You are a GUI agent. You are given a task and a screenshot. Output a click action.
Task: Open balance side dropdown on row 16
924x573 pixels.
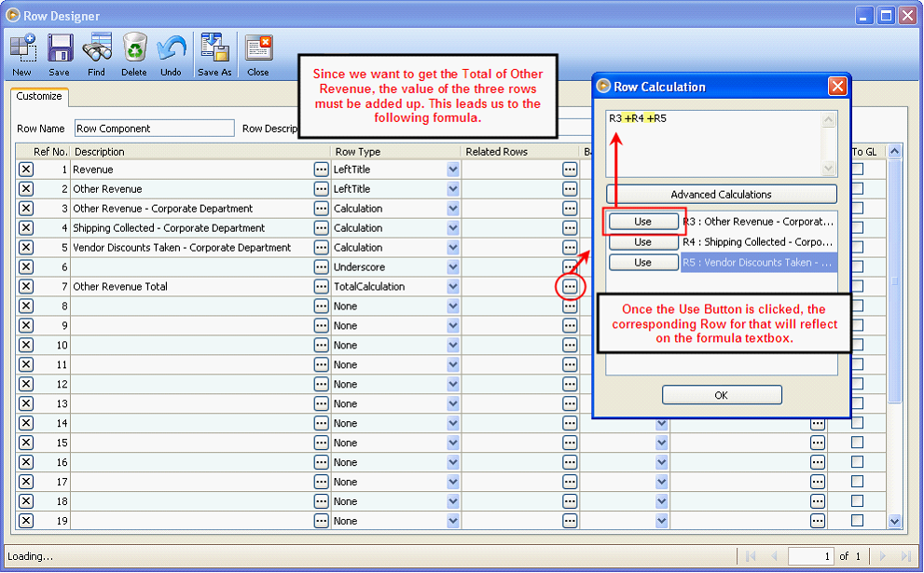pyautogui.click(x=662, y=462)
